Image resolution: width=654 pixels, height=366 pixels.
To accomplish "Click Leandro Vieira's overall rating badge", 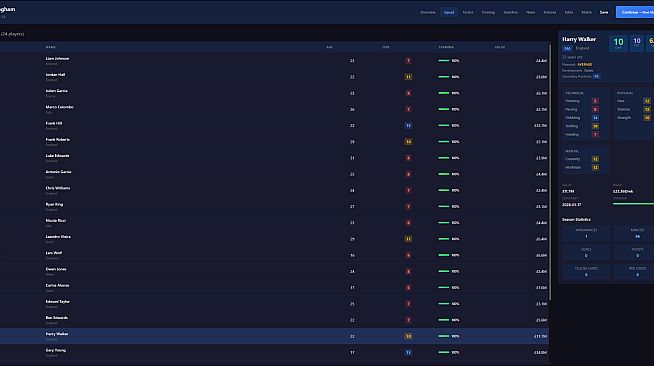I will (408, 239).
